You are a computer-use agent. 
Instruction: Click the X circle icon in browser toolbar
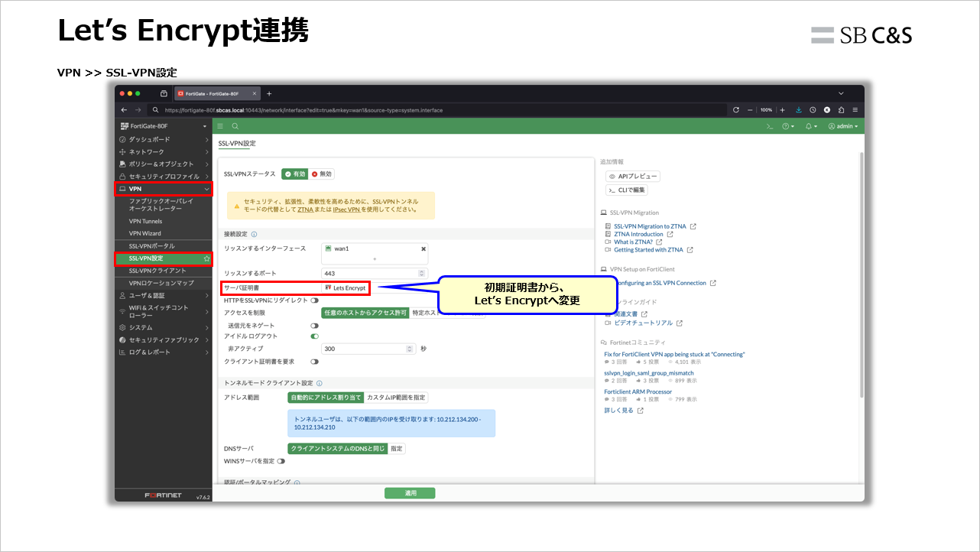(827, 110)
